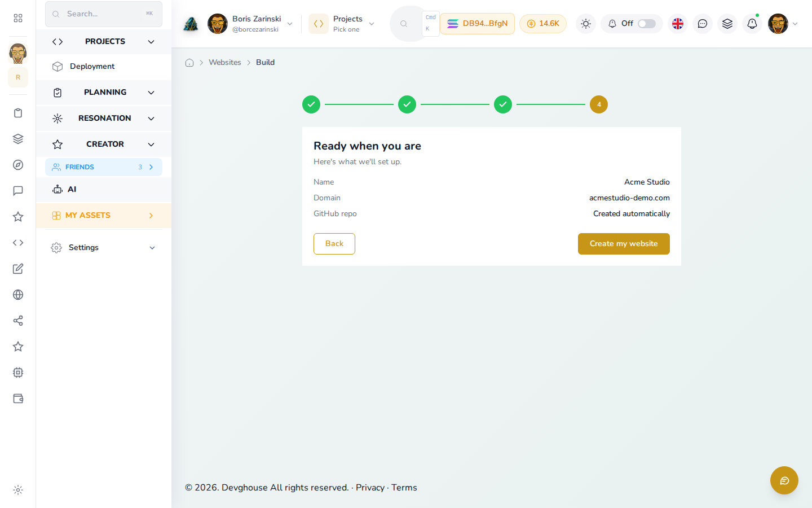Open the CPU chip icon
The height and width of the screenshot is (508, 812).
[18, 373]
